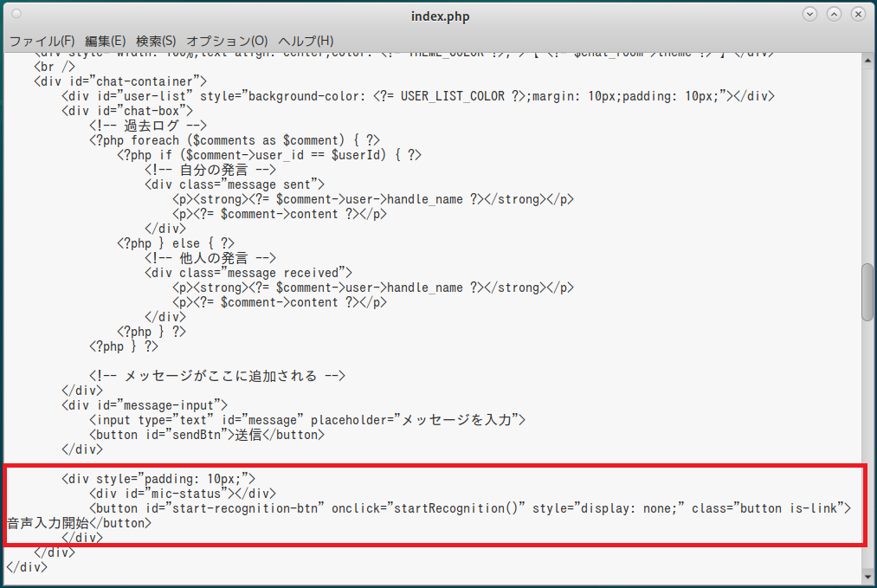Image resolution: width=877 pixels, height=588 pixels.
Task: Click the start-recognition-btn button line
Action: 470,508
